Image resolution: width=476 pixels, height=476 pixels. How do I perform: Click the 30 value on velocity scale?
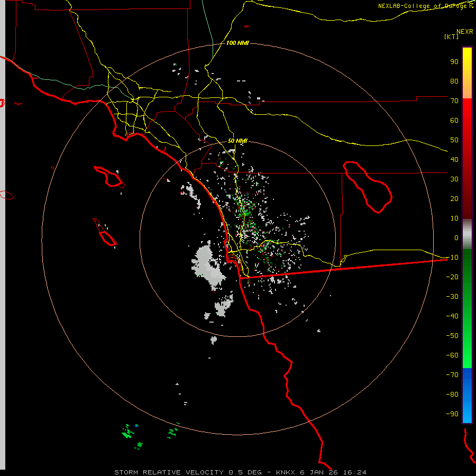coord(454,179)
